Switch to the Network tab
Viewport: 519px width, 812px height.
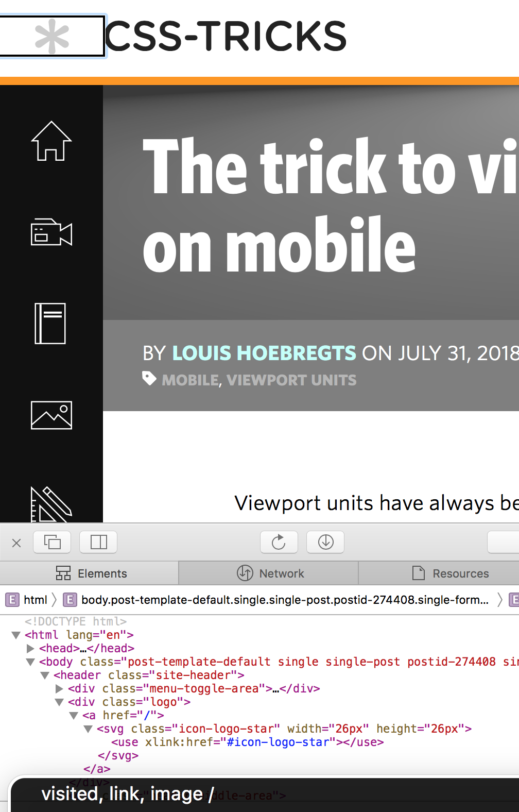[269, 573]
